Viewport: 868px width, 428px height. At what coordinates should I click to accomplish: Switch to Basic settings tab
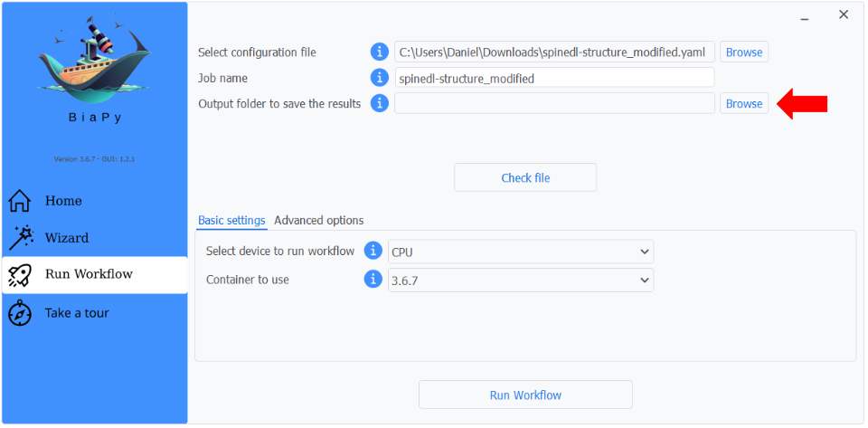232,221
